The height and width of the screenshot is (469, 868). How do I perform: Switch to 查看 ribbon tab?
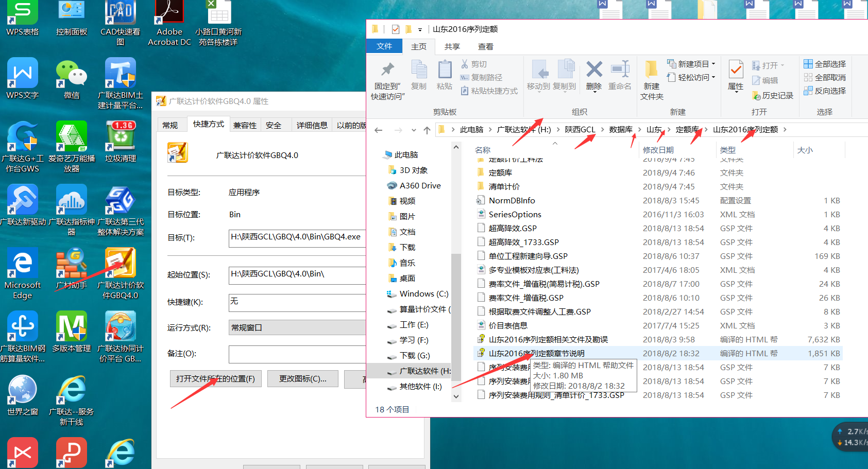[x=485, y=46]
